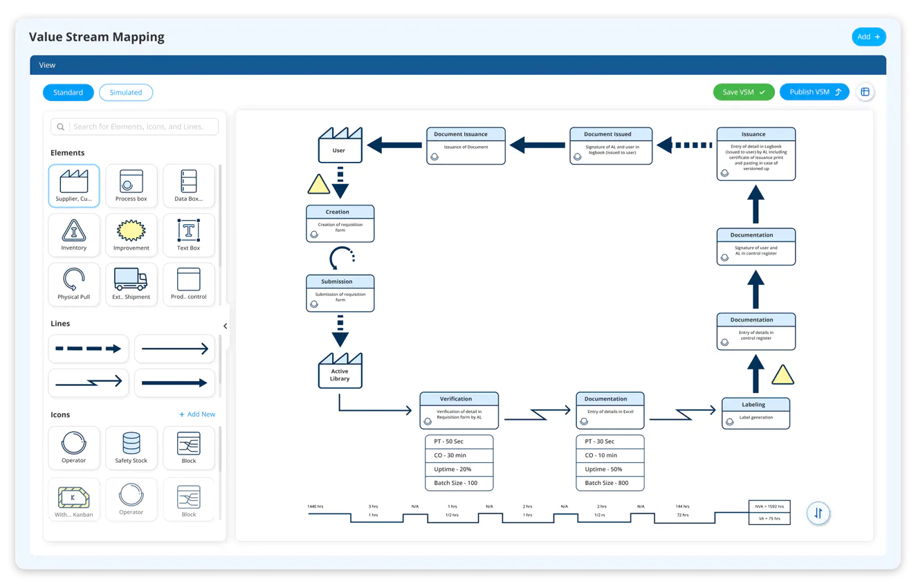
Task: Click the search elements input field
Action: 134,127
